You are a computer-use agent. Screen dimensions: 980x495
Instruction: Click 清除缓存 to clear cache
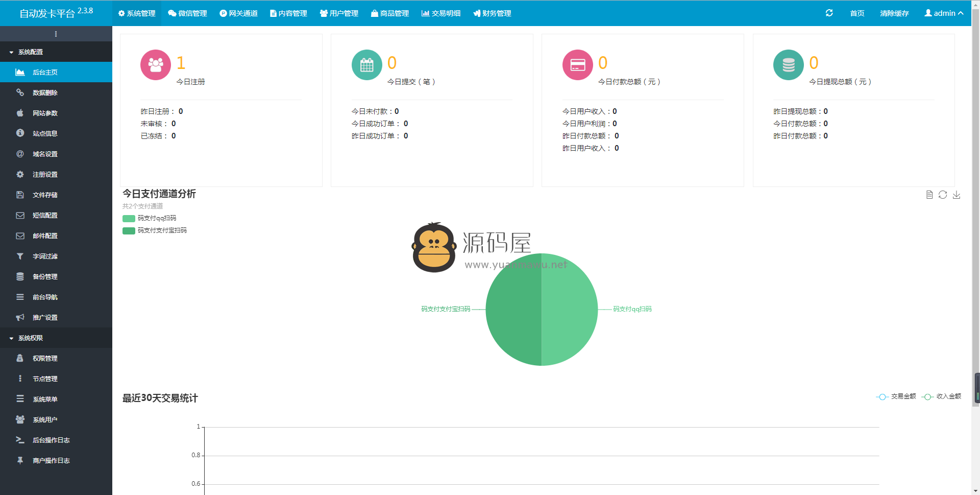[x=894, y=13]
